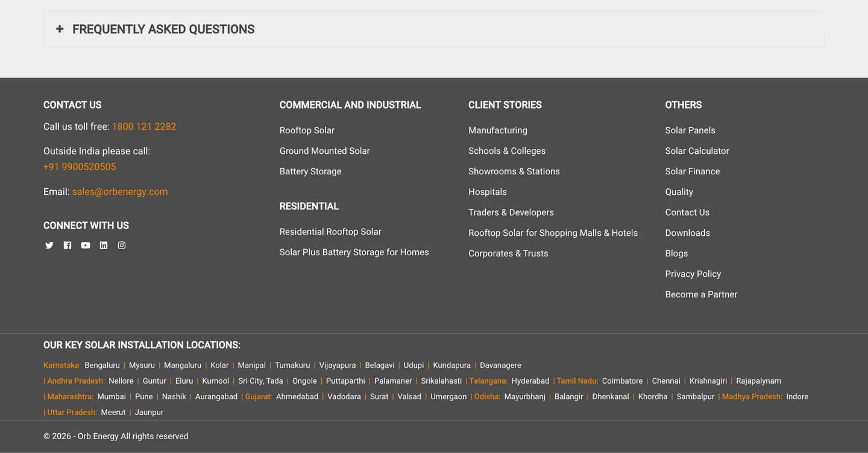
Task: Open Rooftop Solar for Shopping Malls & Hotels
Action: point(553,233)
